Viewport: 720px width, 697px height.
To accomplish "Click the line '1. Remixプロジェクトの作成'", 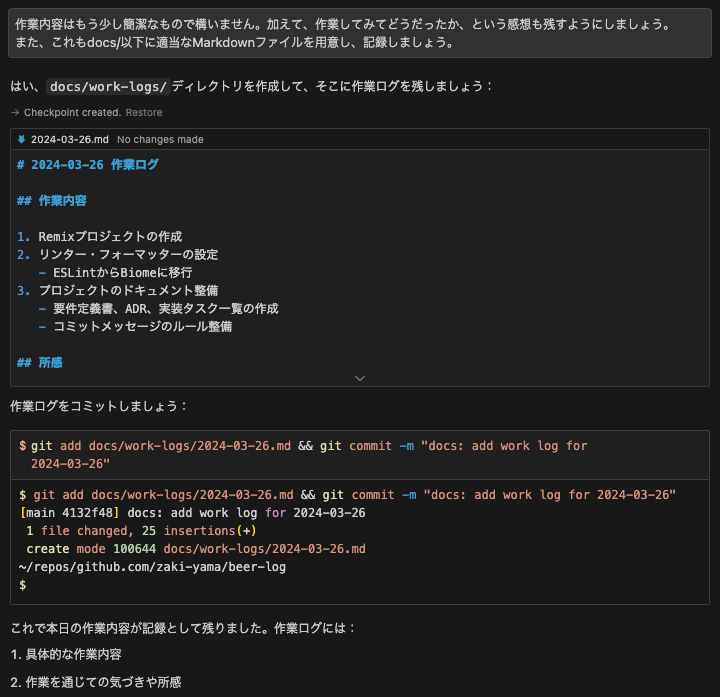I will point(100,236).
